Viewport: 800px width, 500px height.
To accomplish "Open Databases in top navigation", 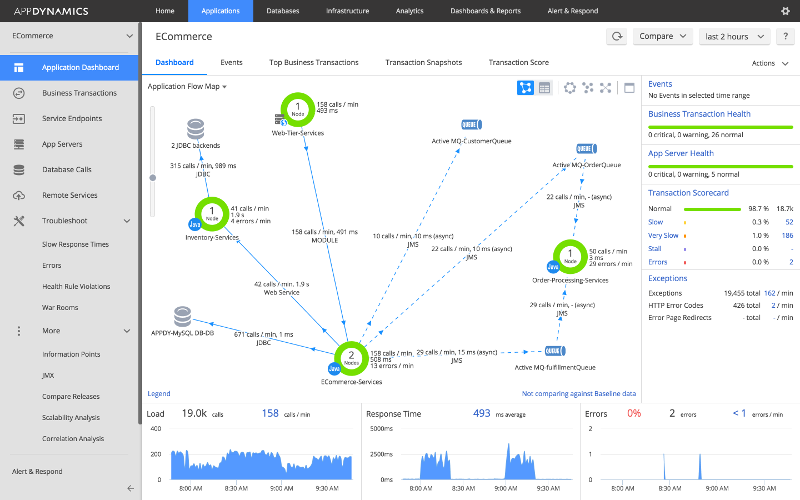I will [283, 11].
